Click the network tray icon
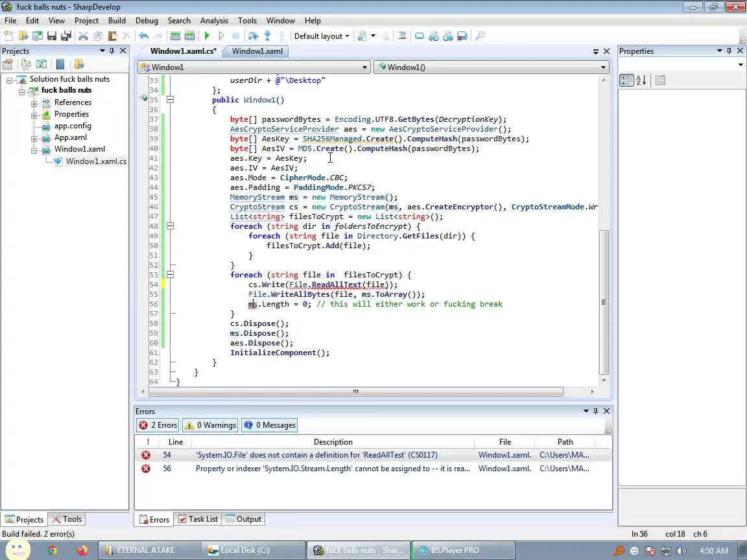The height and width of the screenshot is (560, 747). (x=666, y=551)
